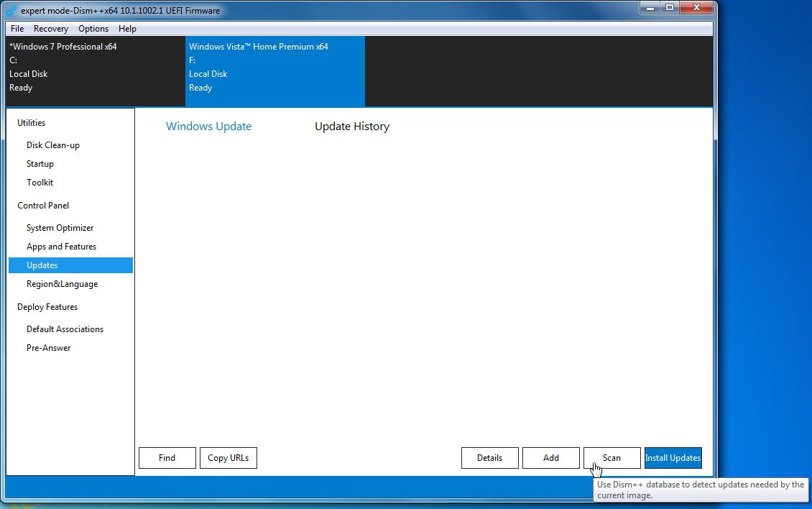The image size is (812, 509).
Task: Click the Dism++ app icon in title bar
Action: 11,10
